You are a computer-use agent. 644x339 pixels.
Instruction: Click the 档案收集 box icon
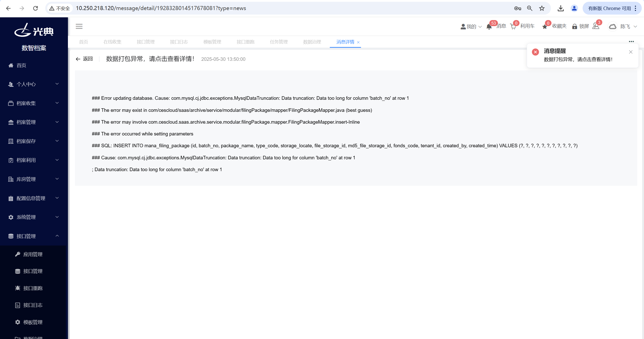coord(11,103)
